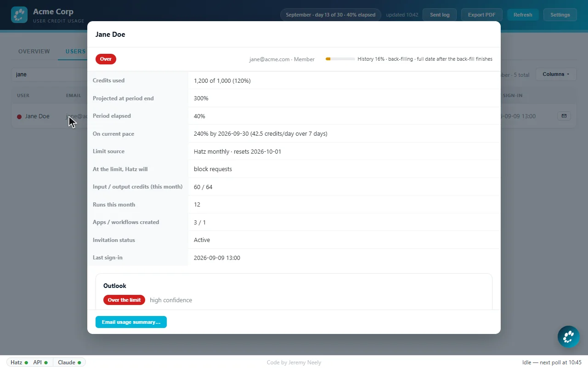
Task: Click the September period elapsed pill
Action: [331, 15]
